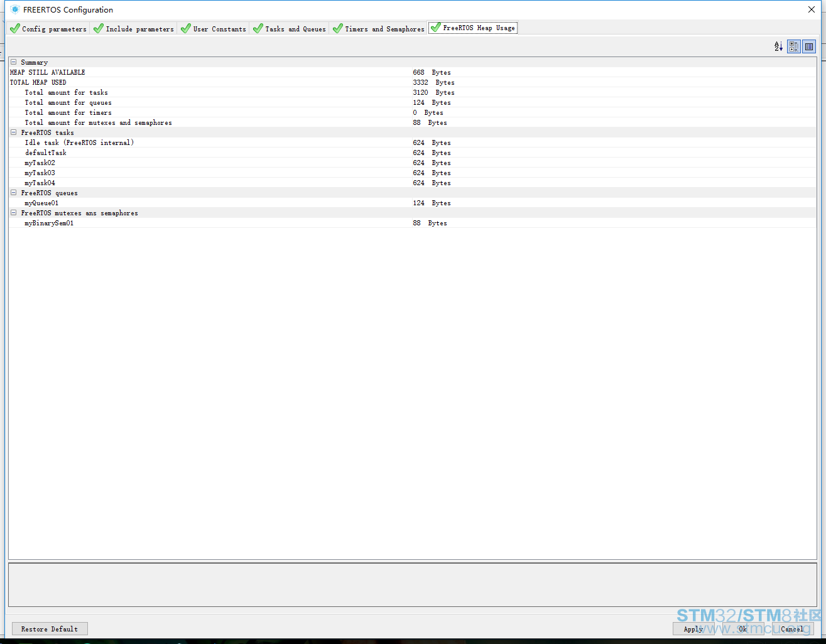
Task: Select the defaultTask row
Action: click(412, 153)
